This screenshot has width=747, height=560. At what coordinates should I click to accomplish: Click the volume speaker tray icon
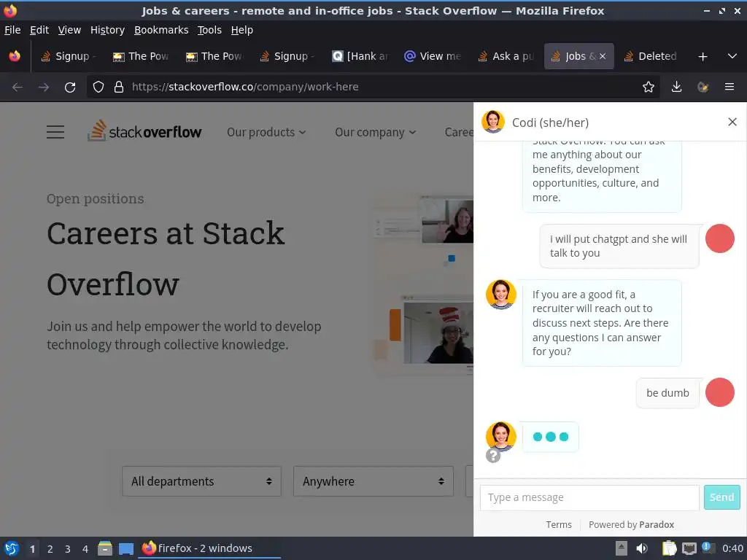click(642, 548)
